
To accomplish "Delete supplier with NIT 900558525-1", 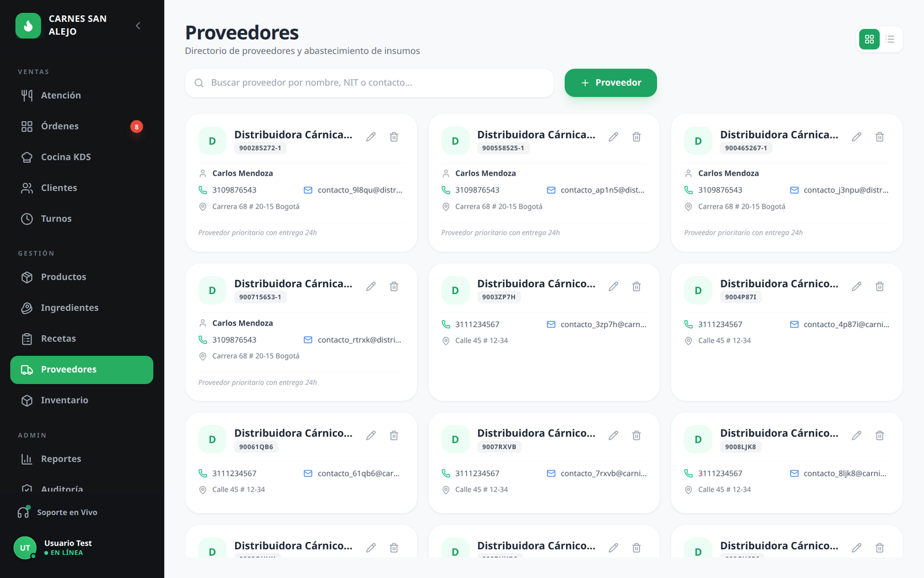I will point(636,137).
